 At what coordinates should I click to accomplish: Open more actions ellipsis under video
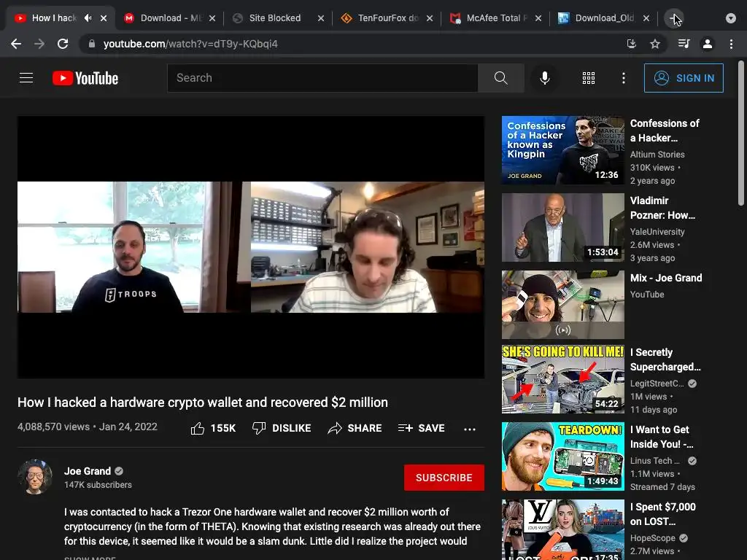pos(470,429)
